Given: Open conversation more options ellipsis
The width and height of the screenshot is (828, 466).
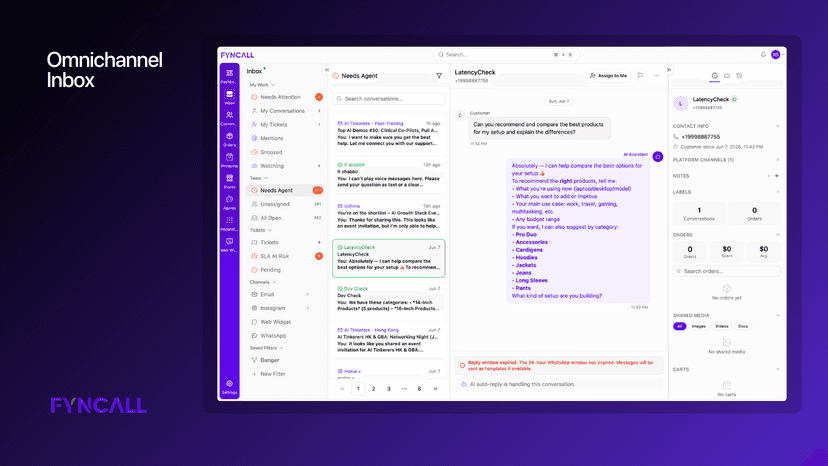Looking at the screenshot, I should click(656, 76).
